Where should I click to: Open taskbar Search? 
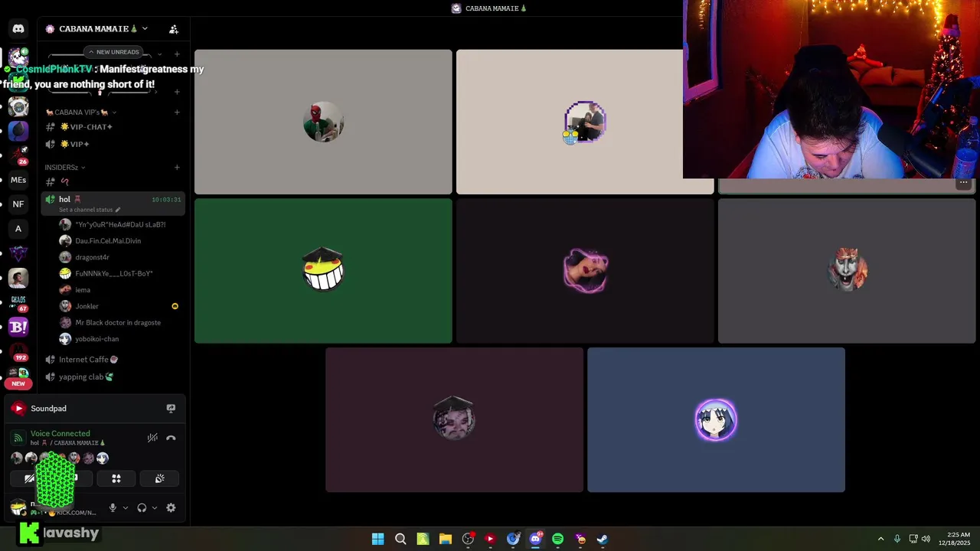[400, 539]
